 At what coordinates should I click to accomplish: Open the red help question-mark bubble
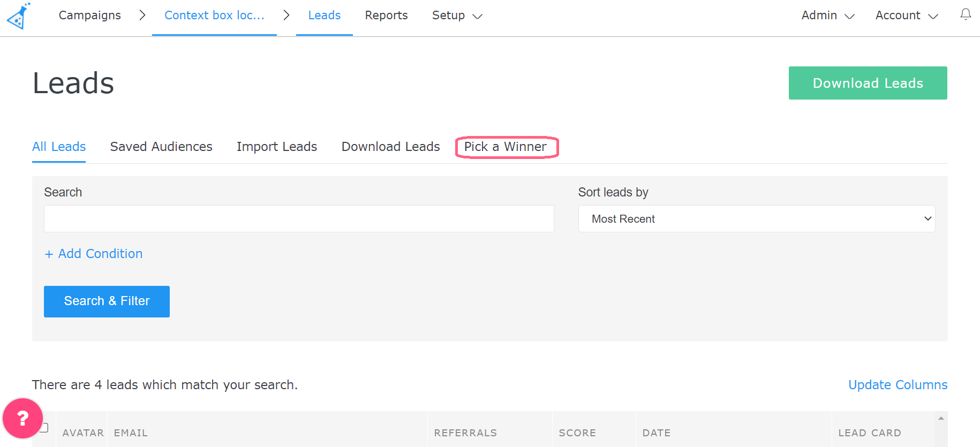point(22,418)
